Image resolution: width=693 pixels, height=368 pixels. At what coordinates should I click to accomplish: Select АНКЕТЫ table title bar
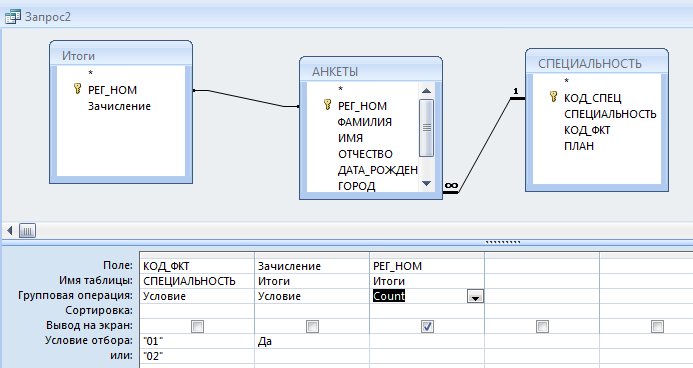371,72
